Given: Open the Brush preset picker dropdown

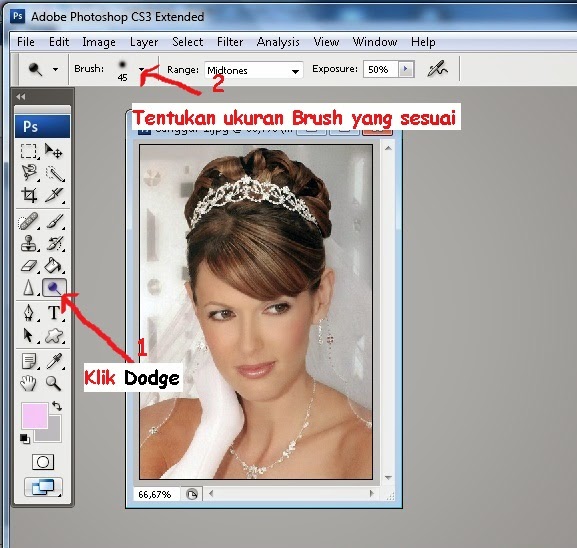Looking at the screenshot, I should point(141,69).
